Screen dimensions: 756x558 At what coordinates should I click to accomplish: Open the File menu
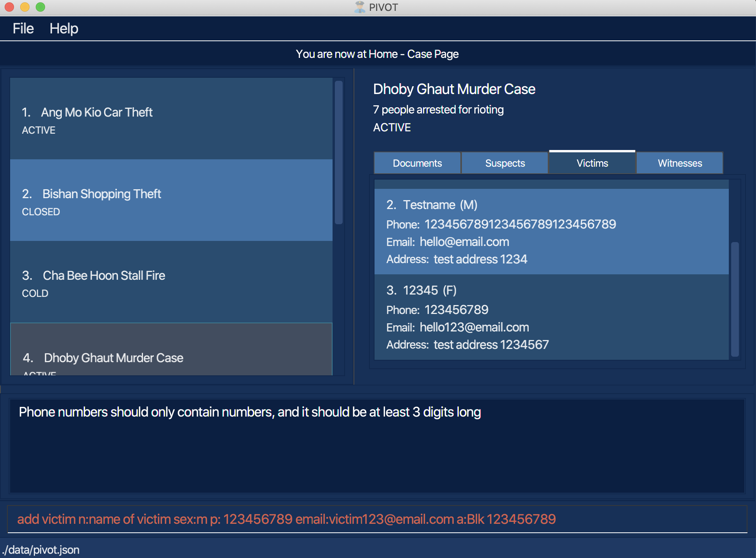point(23,28)
